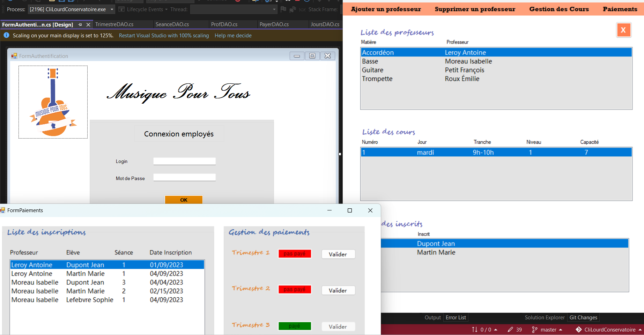Open the Thread combo box

point(274,9)
